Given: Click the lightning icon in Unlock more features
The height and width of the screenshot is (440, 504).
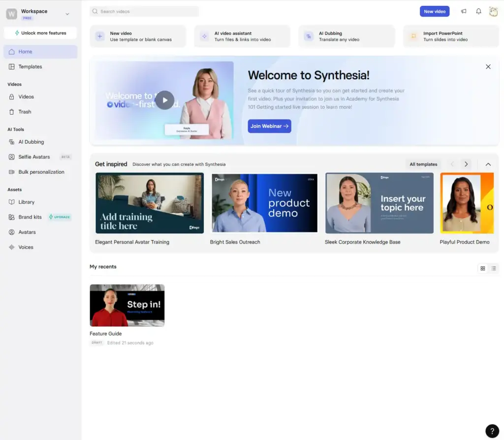Looking at the screenshot, I should pyautogui.click(x=17, y=33).
